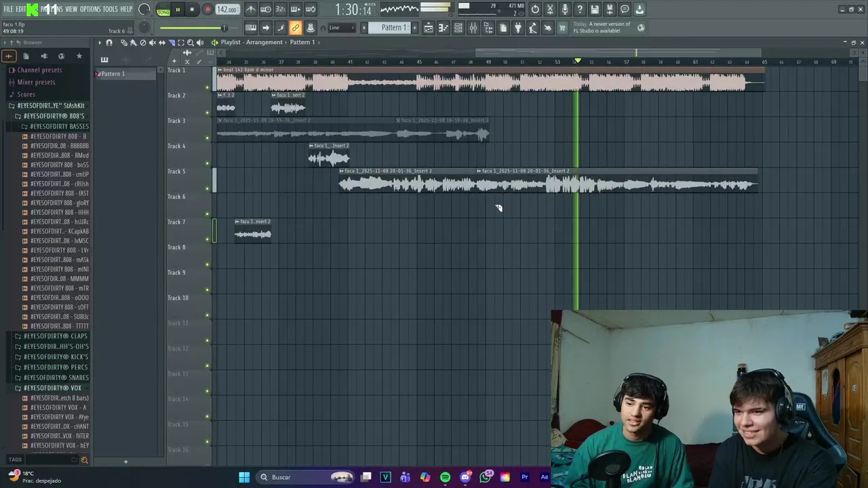Select the playlist Delete tool
This screenshot has height=488, width=868.
[143, 43]
